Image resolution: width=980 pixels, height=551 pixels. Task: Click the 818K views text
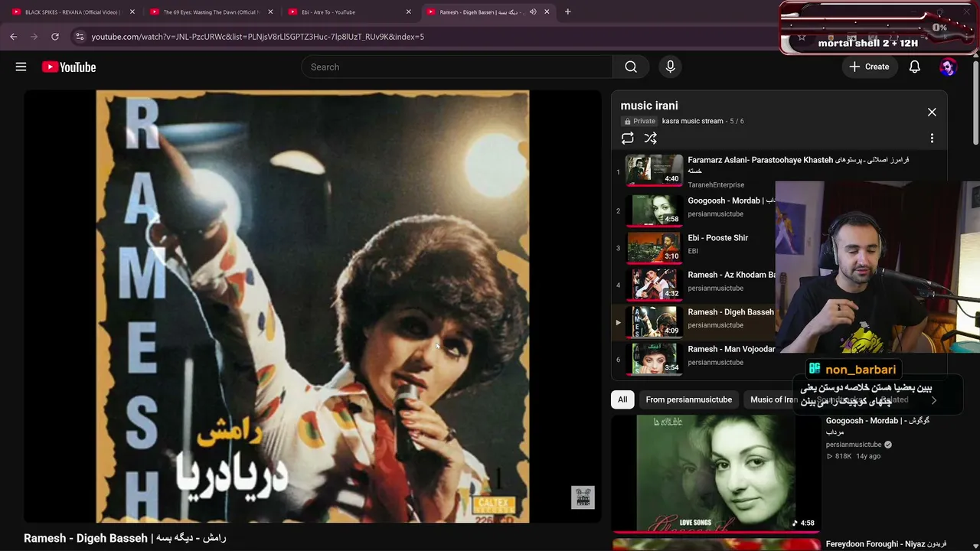coord(843,456)
